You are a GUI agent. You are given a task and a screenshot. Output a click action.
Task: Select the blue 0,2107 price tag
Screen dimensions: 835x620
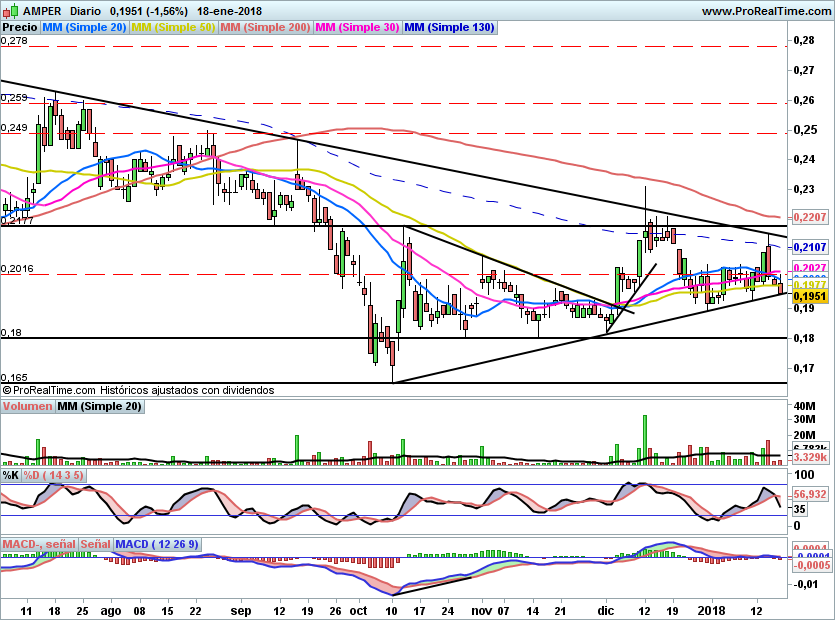809,247
